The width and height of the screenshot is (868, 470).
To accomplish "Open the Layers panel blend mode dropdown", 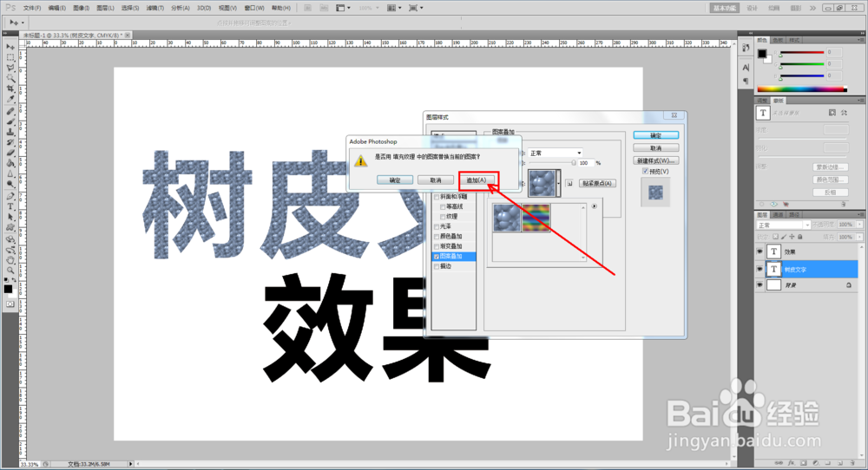I will [783, 225].
